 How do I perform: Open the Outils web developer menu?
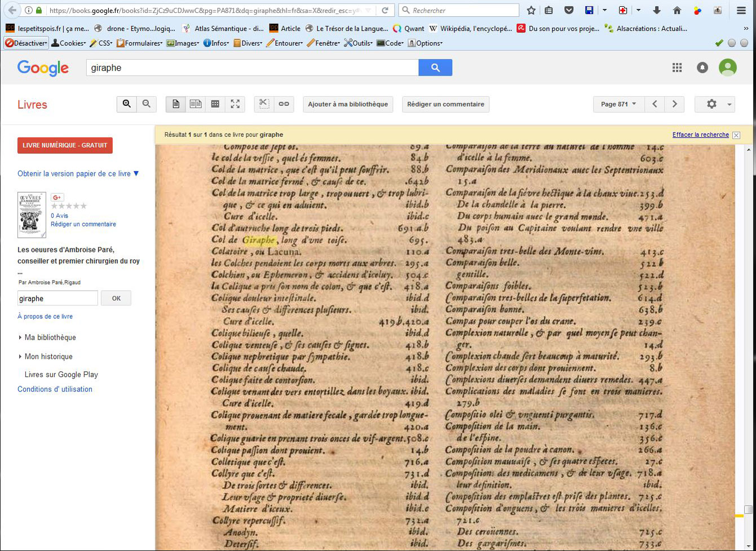coord(359,43)
